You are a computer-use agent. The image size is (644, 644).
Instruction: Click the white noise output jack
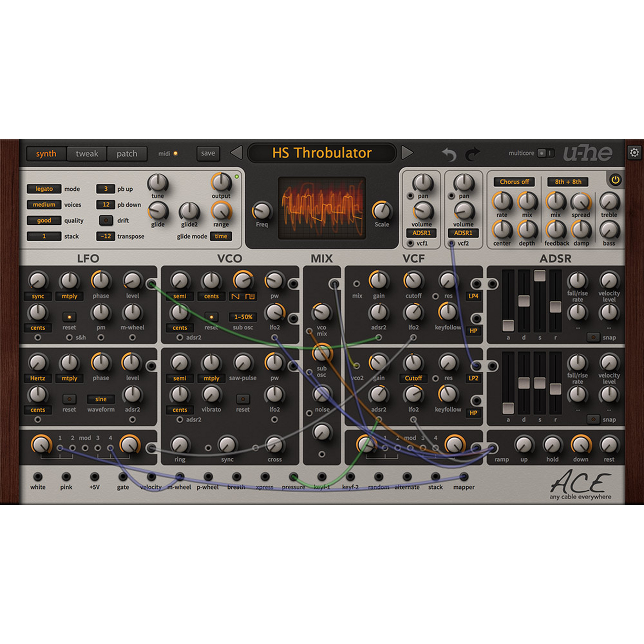coord(38,477)
